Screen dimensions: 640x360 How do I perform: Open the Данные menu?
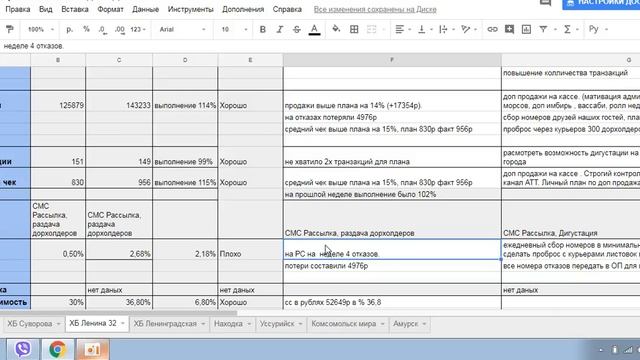coord(145,9)
